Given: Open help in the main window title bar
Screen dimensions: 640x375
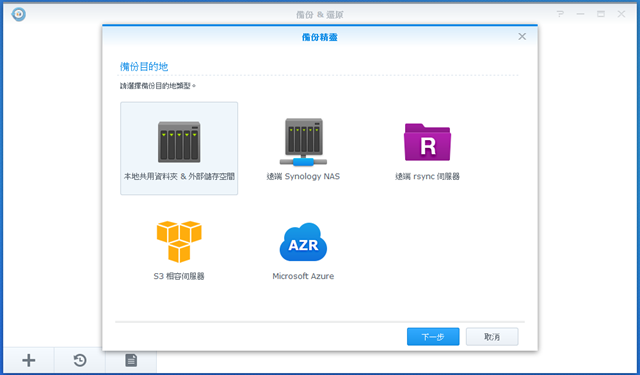Looking at the screenshot, I should (x=560, y=14).
